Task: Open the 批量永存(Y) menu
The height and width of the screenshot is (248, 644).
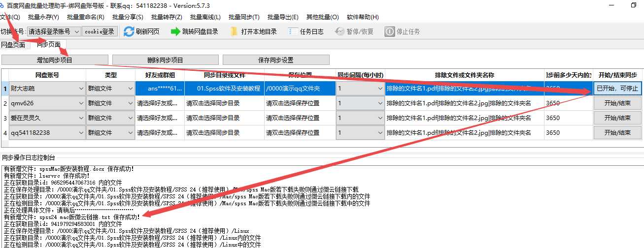Action: tap(42, 17)
